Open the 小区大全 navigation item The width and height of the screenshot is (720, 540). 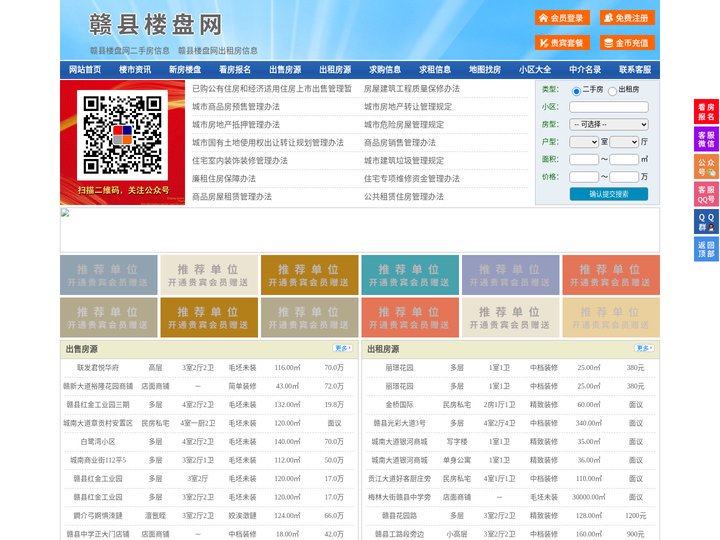pos(535,70)
